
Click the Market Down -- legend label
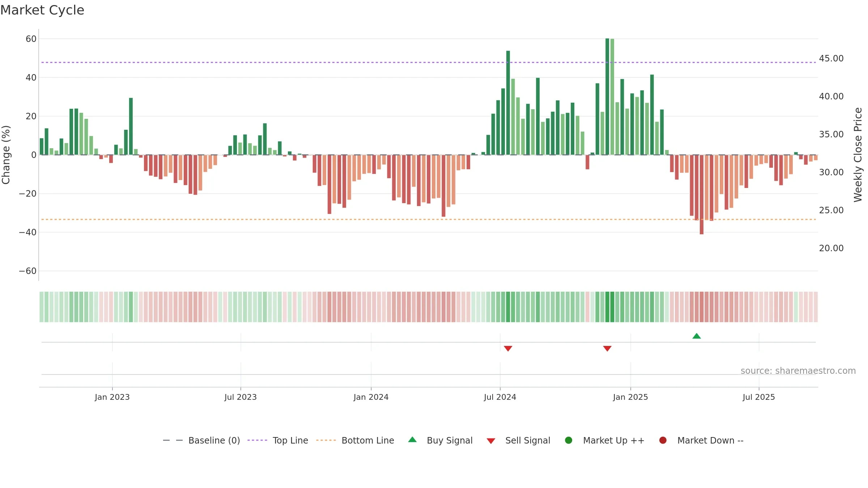pyautogui.click(x=710, y=440)
